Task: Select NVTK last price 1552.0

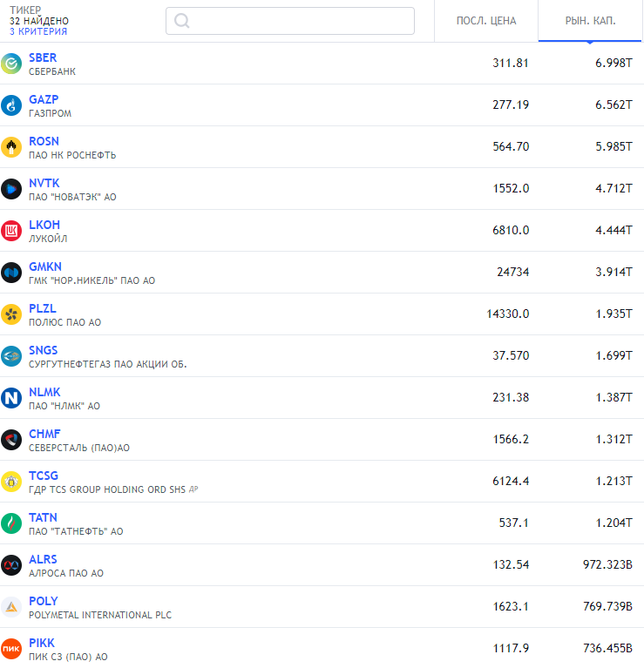Action: tap(511, 188)
